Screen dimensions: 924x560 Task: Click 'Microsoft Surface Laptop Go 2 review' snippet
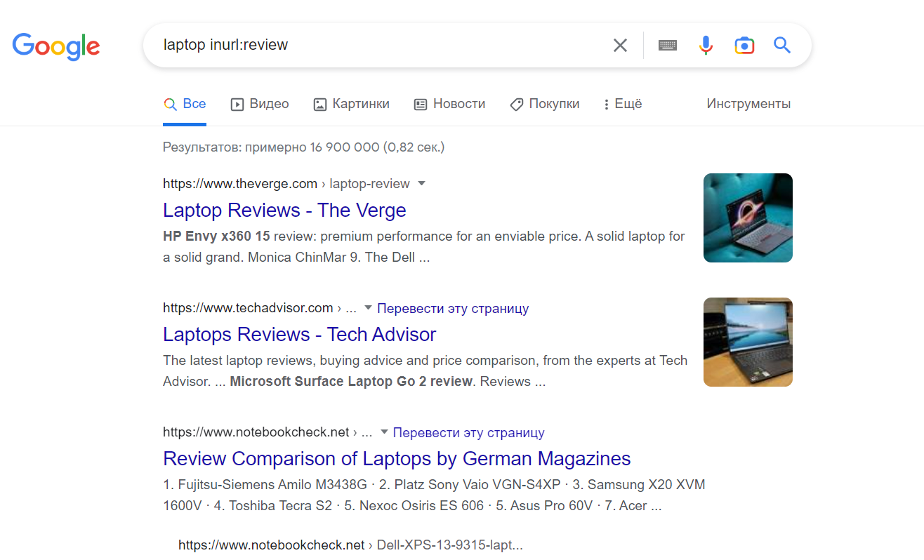click(351, 382)
